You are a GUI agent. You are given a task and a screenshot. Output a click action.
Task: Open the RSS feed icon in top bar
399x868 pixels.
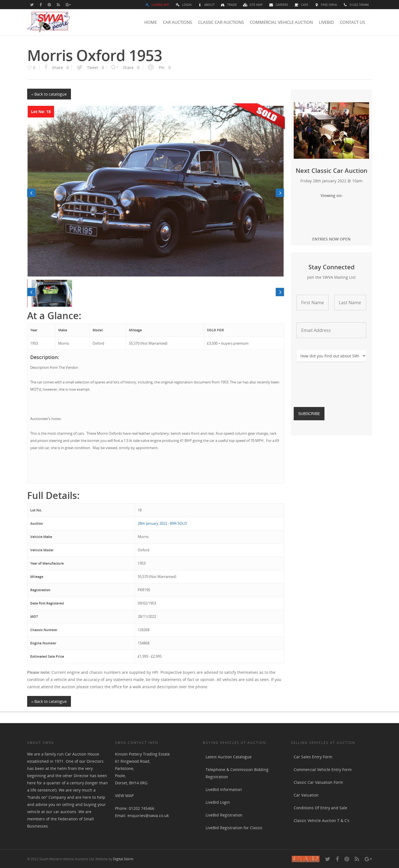[x=58, y=5]
